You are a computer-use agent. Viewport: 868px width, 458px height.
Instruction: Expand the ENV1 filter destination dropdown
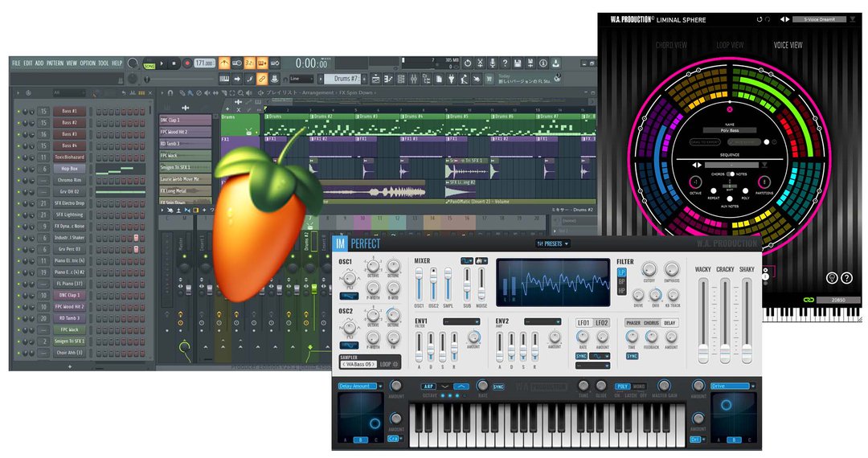(461, 321)
